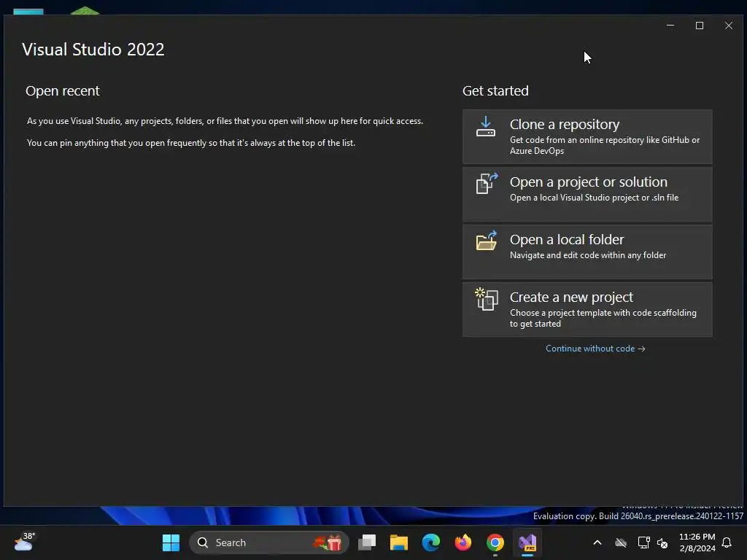Show hidden system tray icons chevron

tap(597, 542)
